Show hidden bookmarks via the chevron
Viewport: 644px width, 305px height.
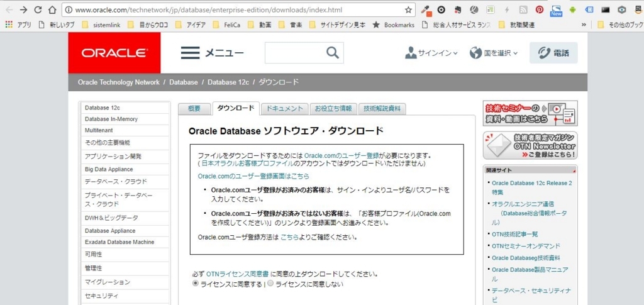tap(584, 25)
